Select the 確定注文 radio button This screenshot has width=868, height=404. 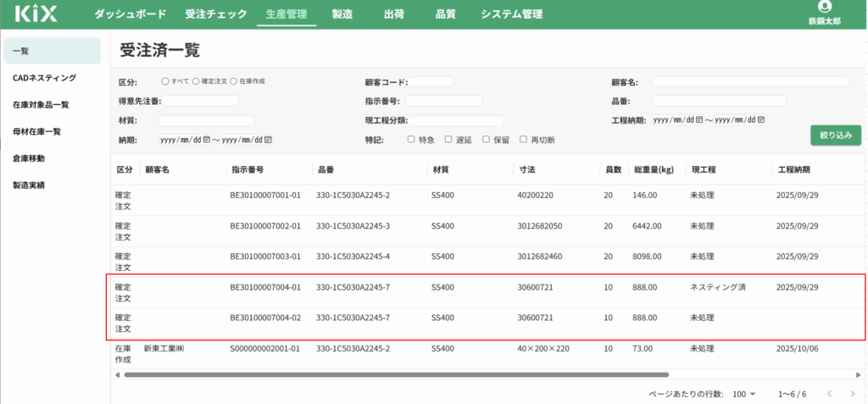pyautogui.click(x=196, y=81)
